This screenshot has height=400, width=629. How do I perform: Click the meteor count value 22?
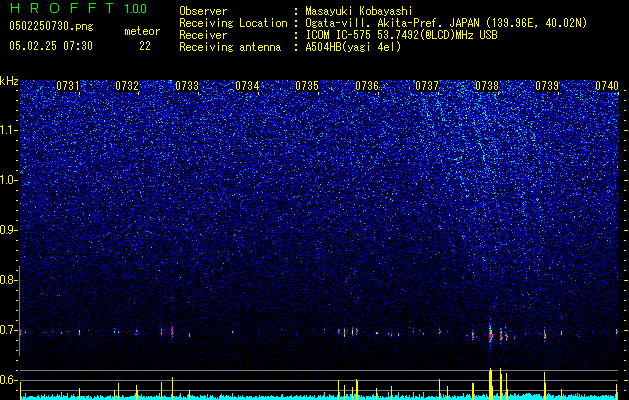click(145, 46)
